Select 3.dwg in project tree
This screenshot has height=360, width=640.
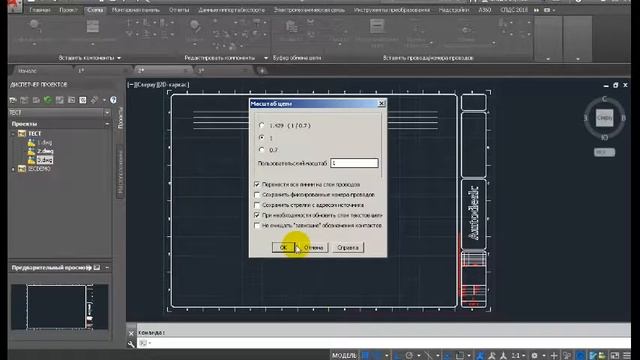[45, 160]
